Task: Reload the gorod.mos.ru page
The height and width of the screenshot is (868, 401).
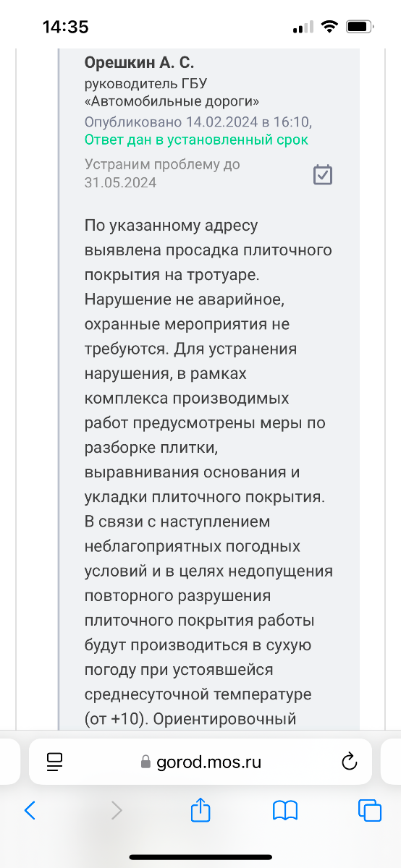Action: pyautogui.click(x=349, y=761)
